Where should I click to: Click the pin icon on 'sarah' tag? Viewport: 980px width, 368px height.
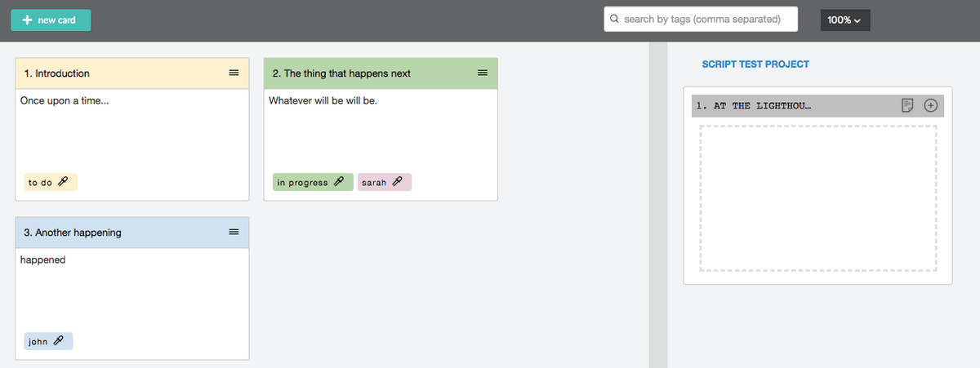click(397, 182)
